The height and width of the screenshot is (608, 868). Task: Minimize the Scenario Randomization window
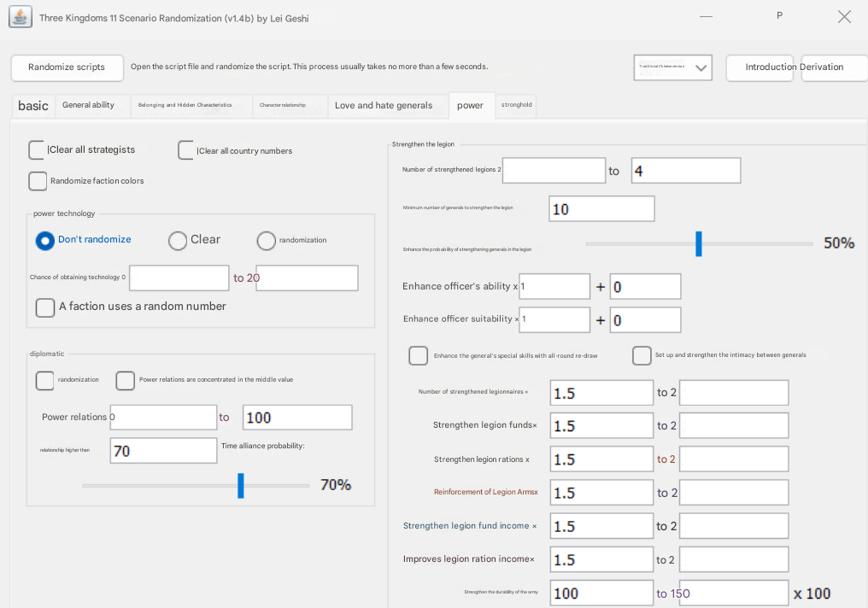point(706,16)
